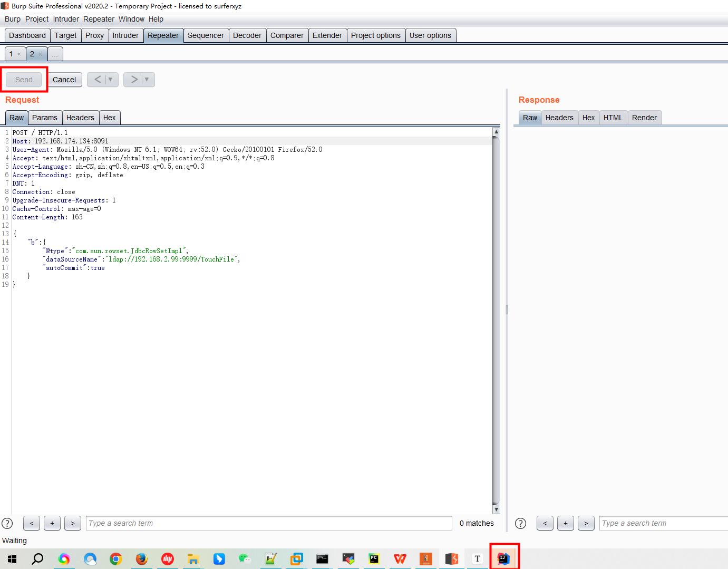The height and width of the screenshot is (569, 728).
Task: Show the request Raw view
Action: [17, 118]
